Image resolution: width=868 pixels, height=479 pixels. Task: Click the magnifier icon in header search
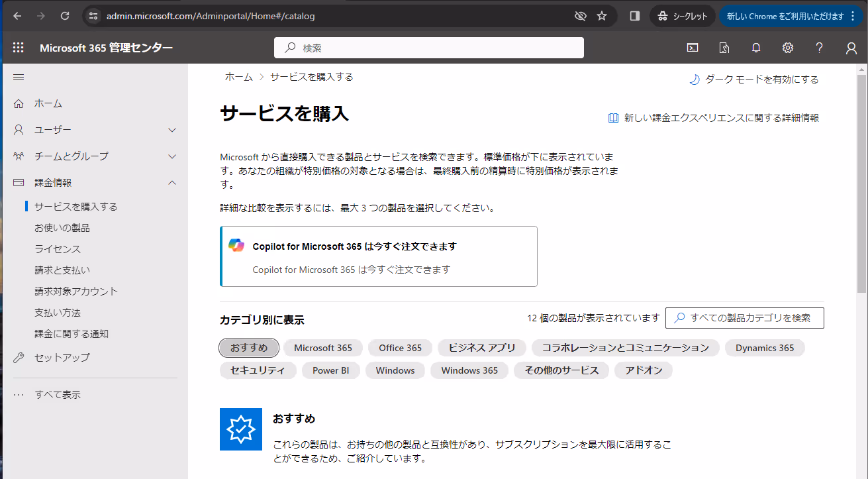[x=290, y=48]
